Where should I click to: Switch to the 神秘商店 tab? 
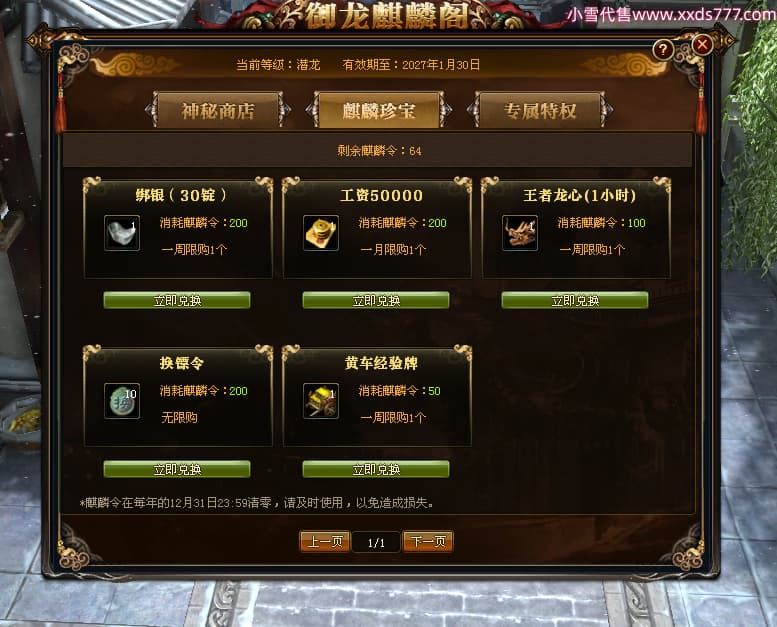tap(218, 110)
